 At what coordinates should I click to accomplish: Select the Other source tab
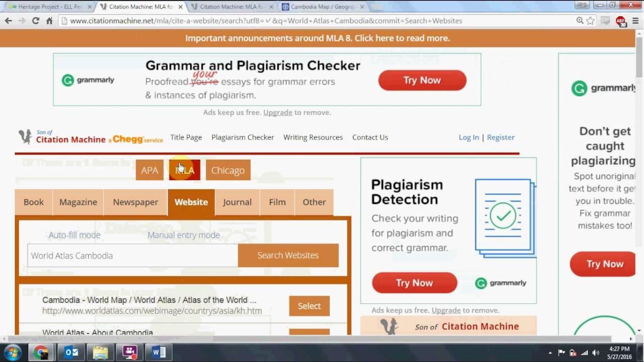tap(314, 202)
